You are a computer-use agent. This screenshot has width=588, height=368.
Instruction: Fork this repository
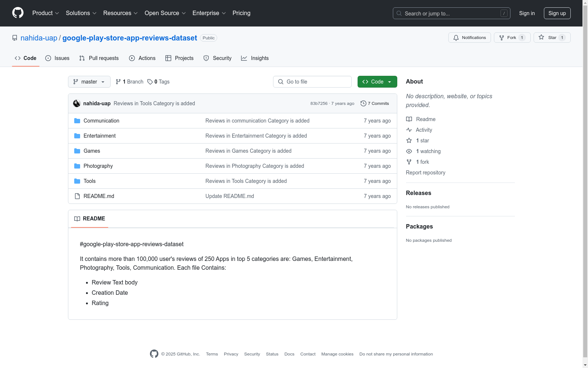(512, 38)
